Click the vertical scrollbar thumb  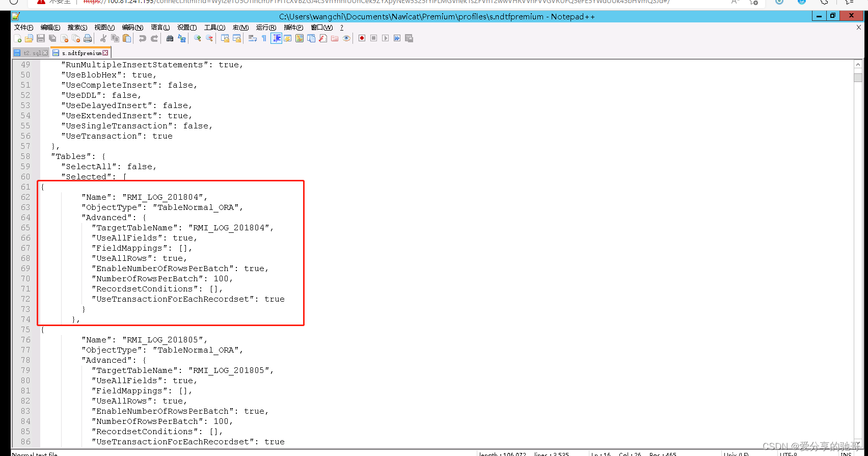[858, 77]
